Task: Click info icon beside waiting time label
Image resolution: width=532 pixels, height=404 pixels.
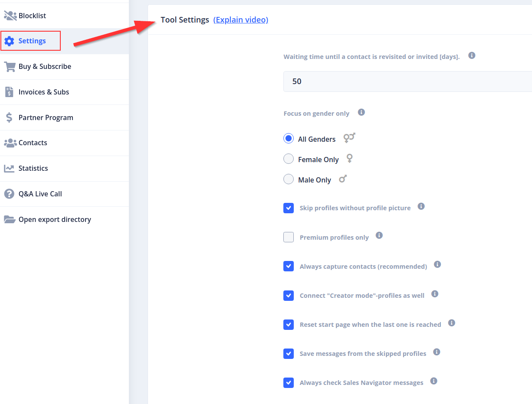Action: tap(472, 56)
